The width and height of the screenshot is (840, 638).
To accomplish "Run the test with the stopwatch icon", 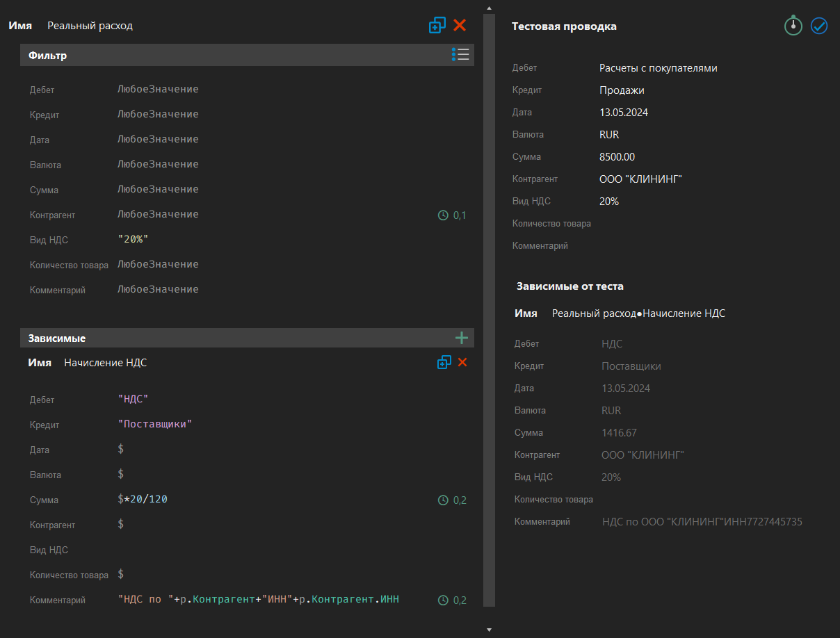I will tap(793, 26).
